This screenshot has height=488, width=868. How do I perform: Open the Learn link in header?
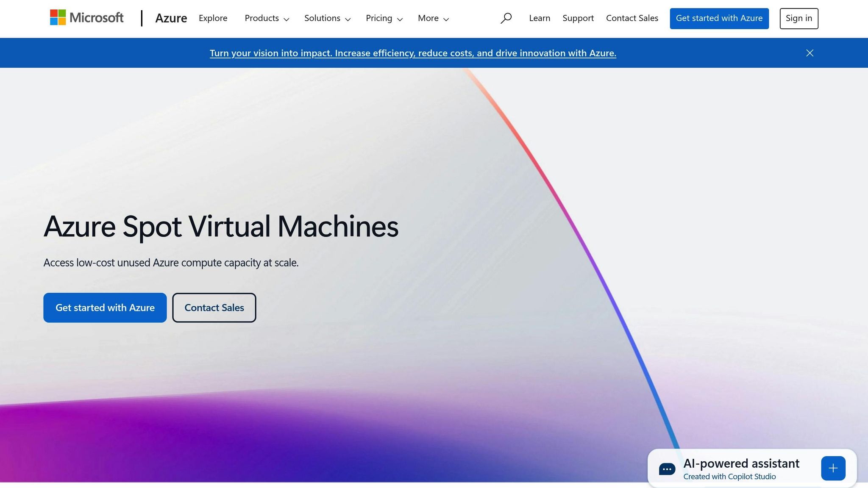540,18
